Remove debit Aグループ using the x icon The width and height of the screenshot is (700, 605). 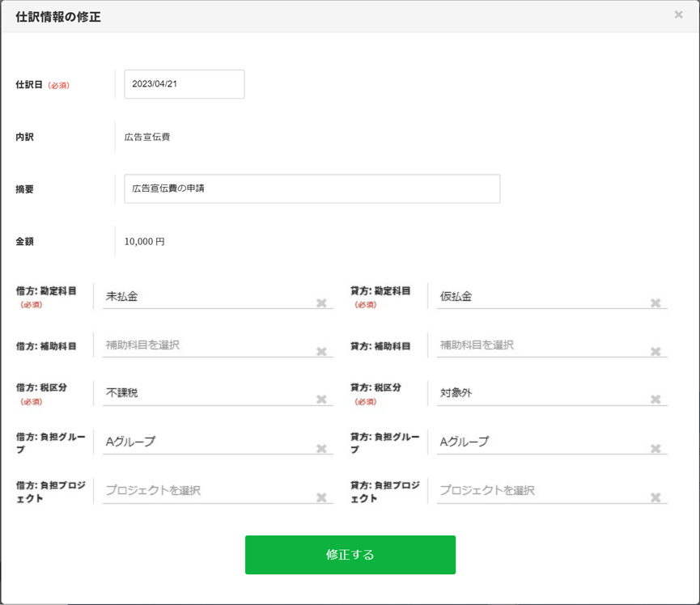point(321,449)
